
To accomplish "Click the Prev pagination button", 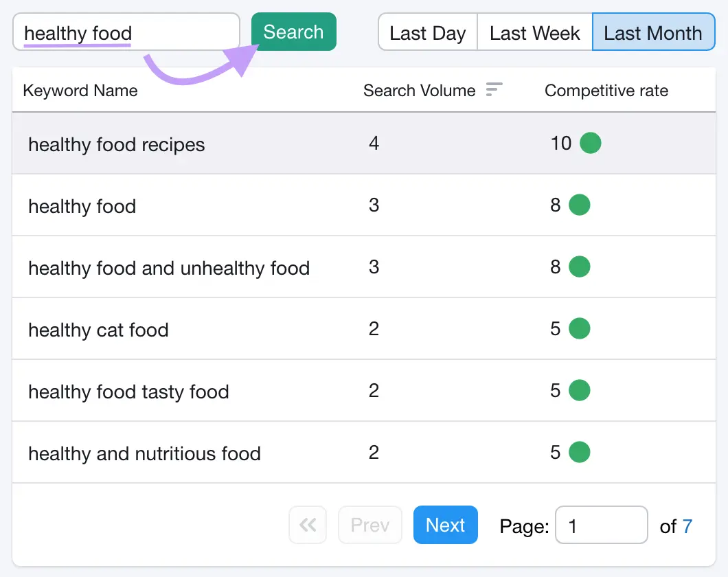I will (x=369, y=525).
